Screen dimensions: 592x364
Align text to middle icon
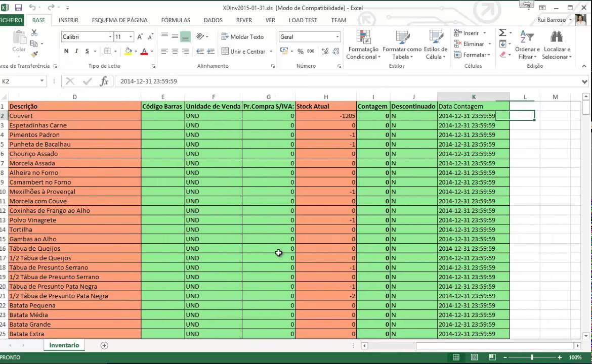(x=175, y=36)
